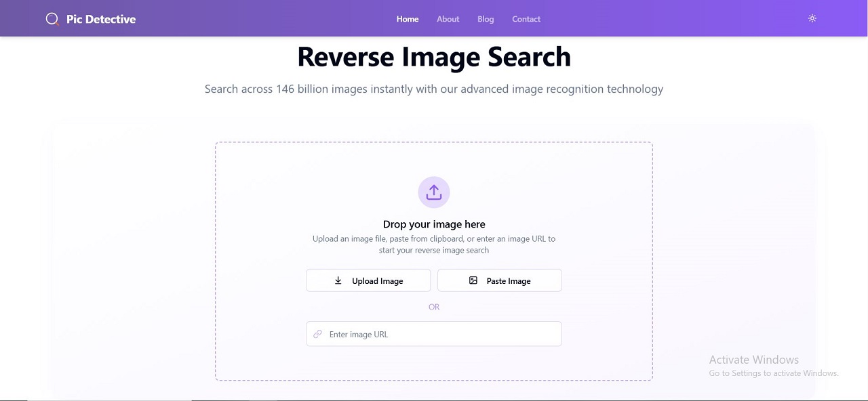Viewport: 868px width, 401px height.
Task: Click the 146 billion images subtitle text
Action: [434, 89]
